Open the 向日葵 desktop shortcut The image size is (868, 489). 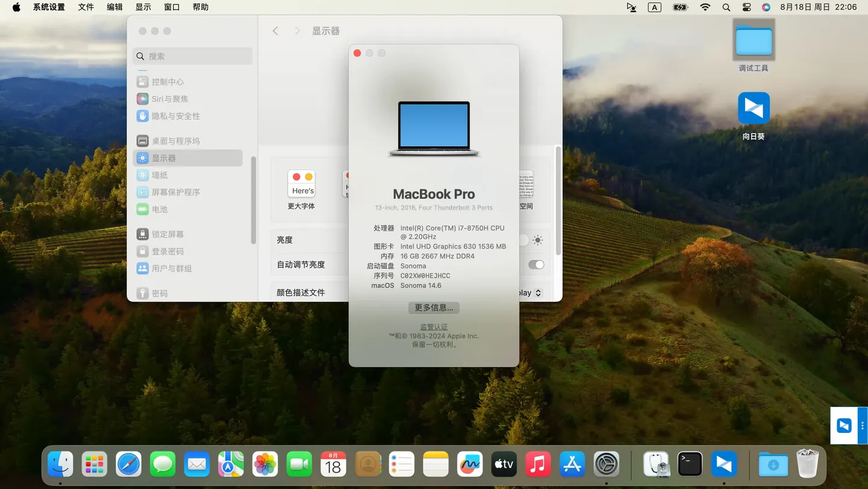coord(753,109)
